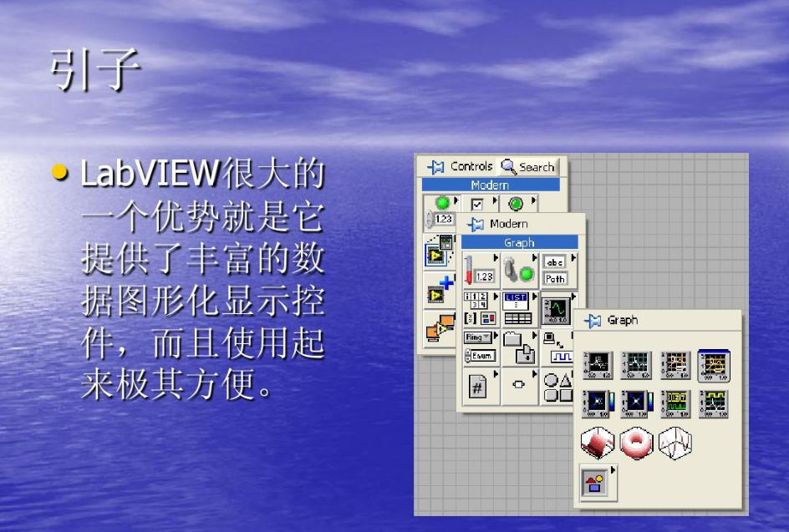Open the Classic round green LED tile

click(518, 203)
